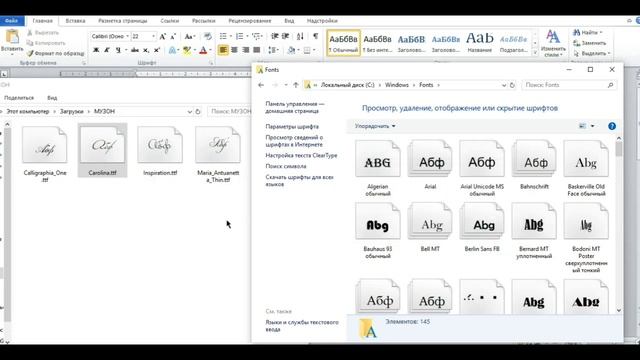The image size is (640, 360).
Task: Select Carolina.ttf in the МУЗОН folder
Action: [102, 150]
